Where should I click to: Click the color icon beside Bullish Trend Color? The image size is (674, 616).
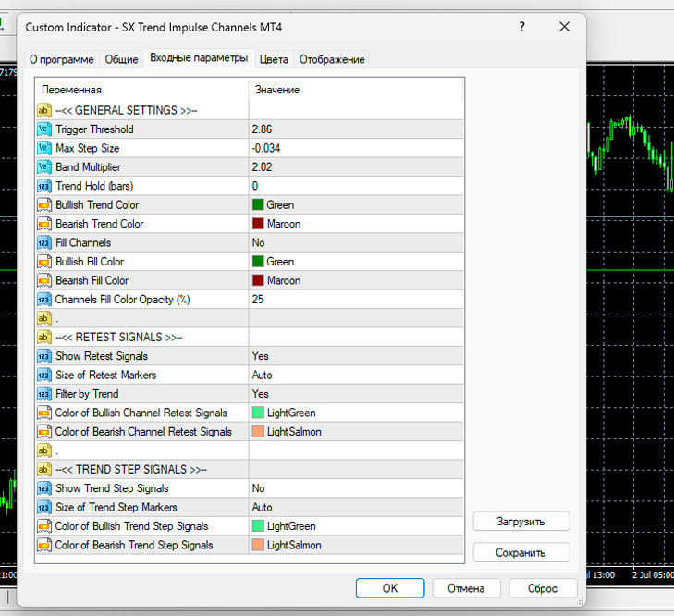click(43, 205)
